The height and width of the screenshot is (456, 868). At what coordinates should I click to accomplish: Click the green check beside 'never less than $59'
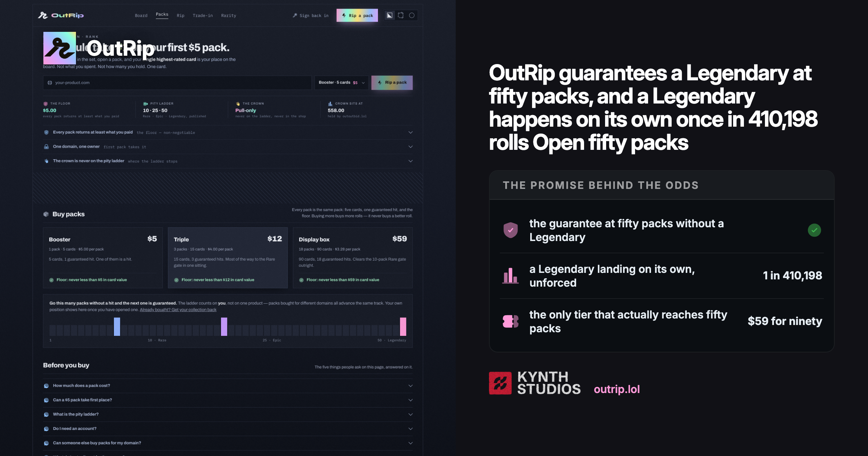pos(301,280)
